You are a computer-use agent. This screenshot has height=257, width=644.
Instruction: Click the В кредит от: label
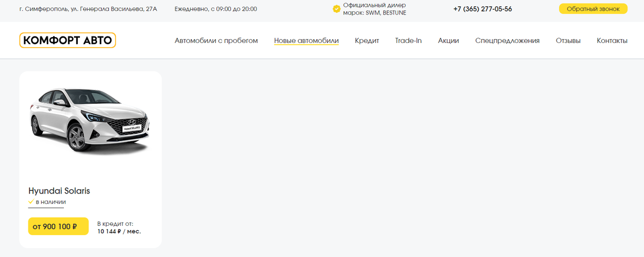115,223
